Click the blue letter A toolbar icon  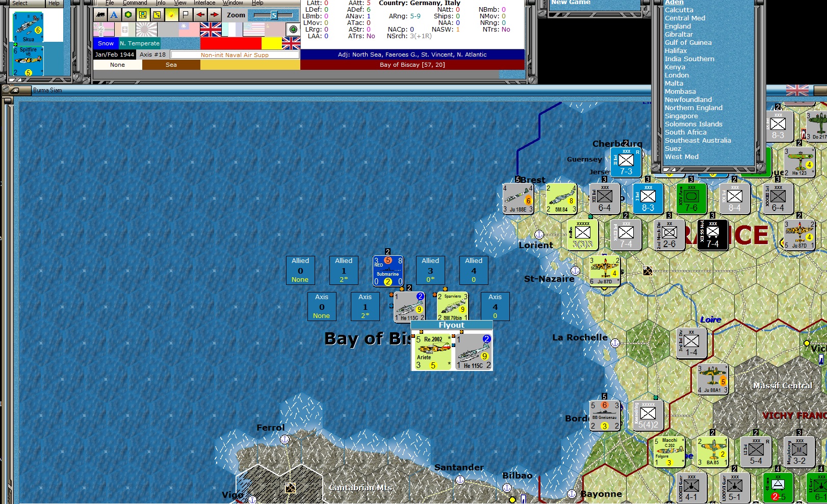coord(114,15)
